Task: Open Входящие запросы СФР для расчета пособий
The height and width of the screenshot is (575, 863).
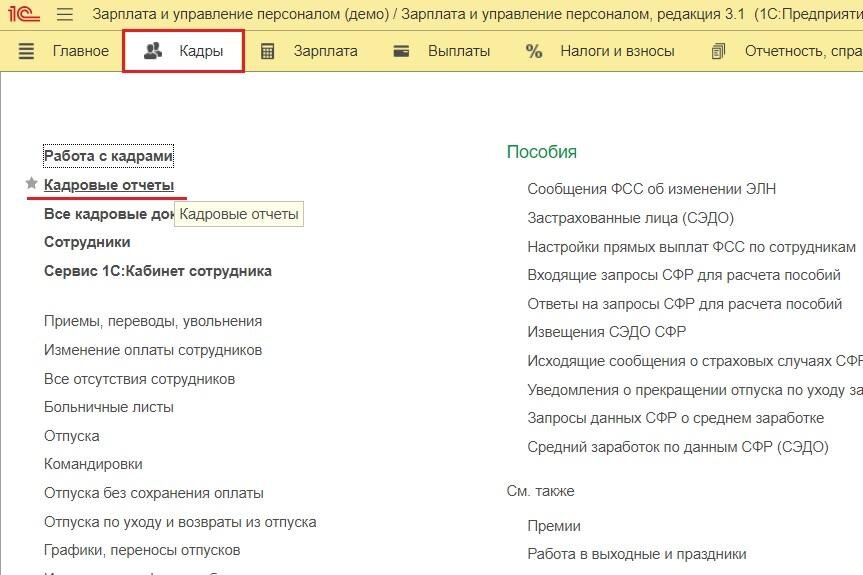Action: (x=684, y=275)
